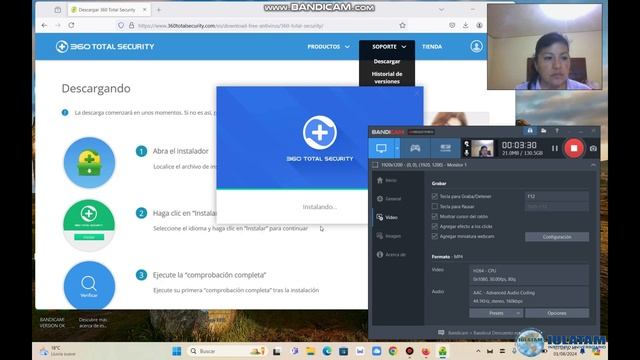The height and width of the screenshot is (360, 640).
Task: Select Bandicam HDMI device recording mode
Action: pos(445,148)
